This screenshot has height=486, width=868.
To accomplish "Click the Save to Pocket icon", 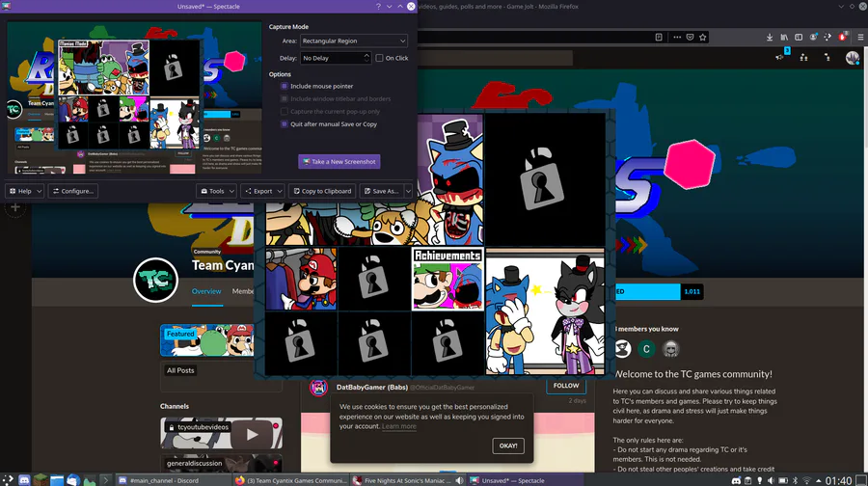I will coord(690,37).
